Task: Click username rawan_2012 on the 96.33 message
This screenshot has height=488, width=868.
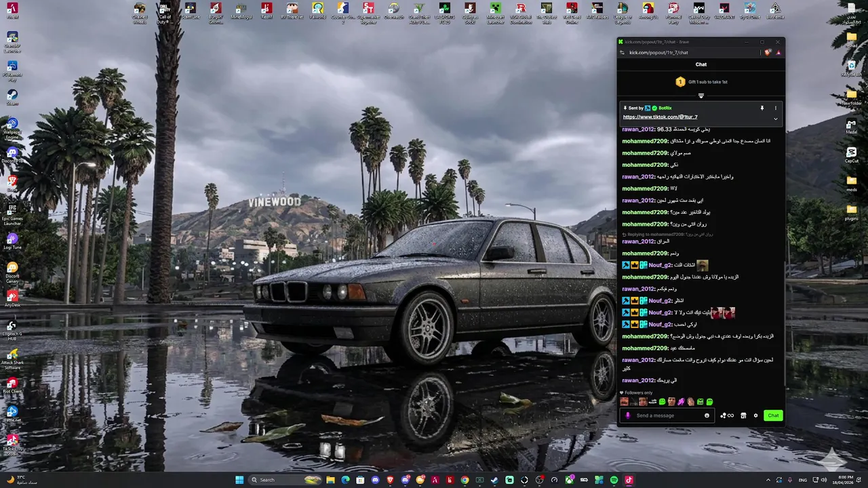Action: click(638, 129)
